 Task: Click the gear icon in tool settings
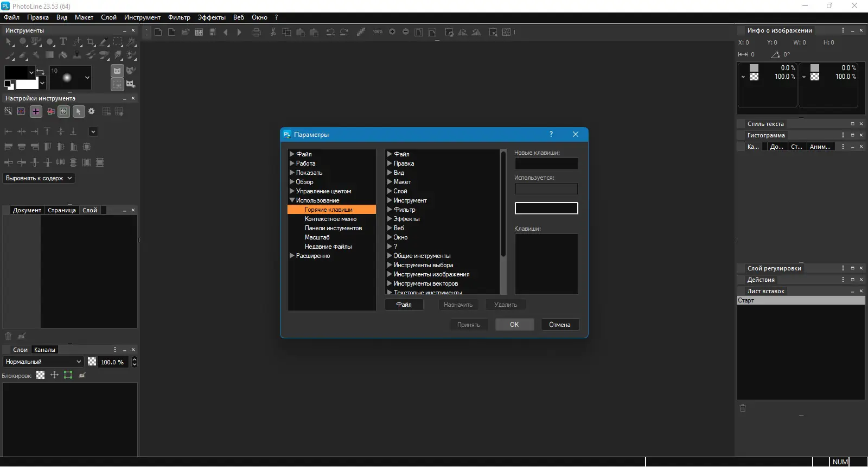92,111
